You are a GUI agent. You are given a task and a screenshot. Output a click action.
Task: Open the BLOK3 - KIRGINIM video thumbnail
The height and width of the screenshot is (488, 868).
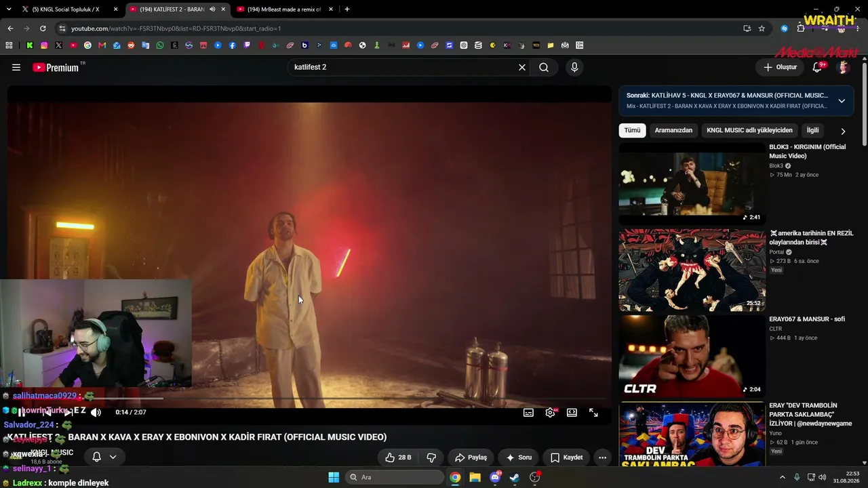[692, 184]
